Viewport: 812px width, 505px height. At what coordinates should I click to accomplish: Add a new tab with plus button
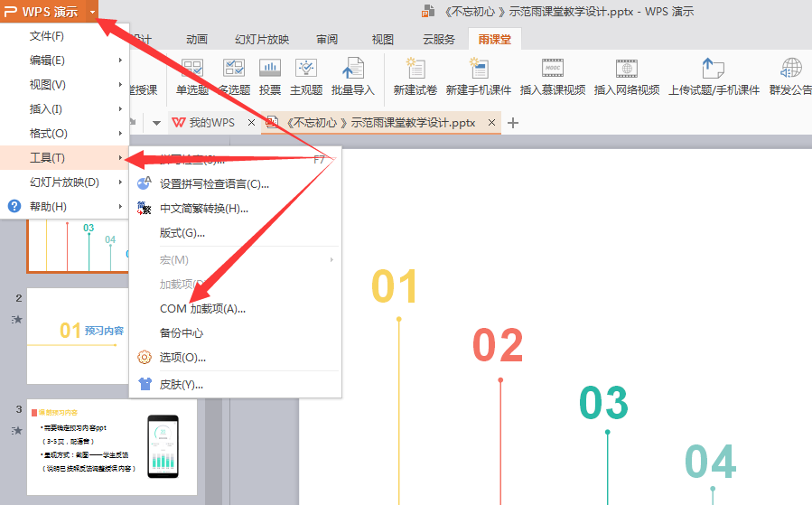513,123
